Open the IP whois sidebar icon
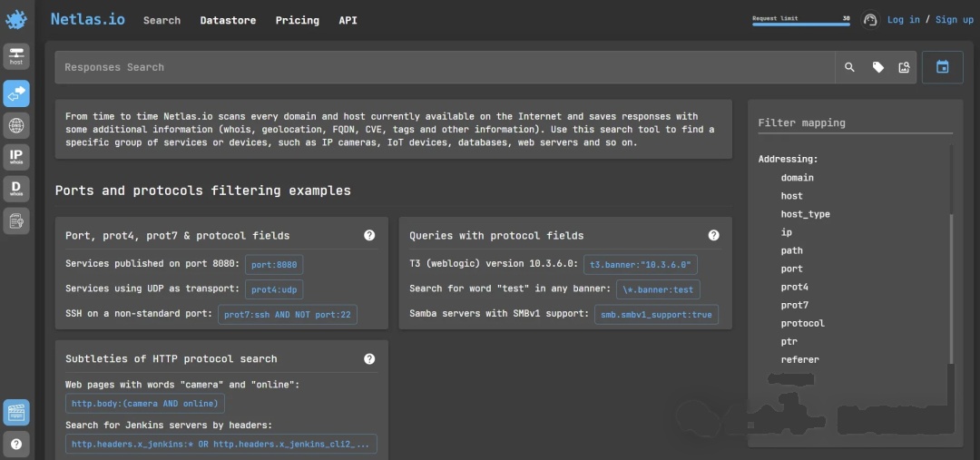980x460 pixels. 16,157
